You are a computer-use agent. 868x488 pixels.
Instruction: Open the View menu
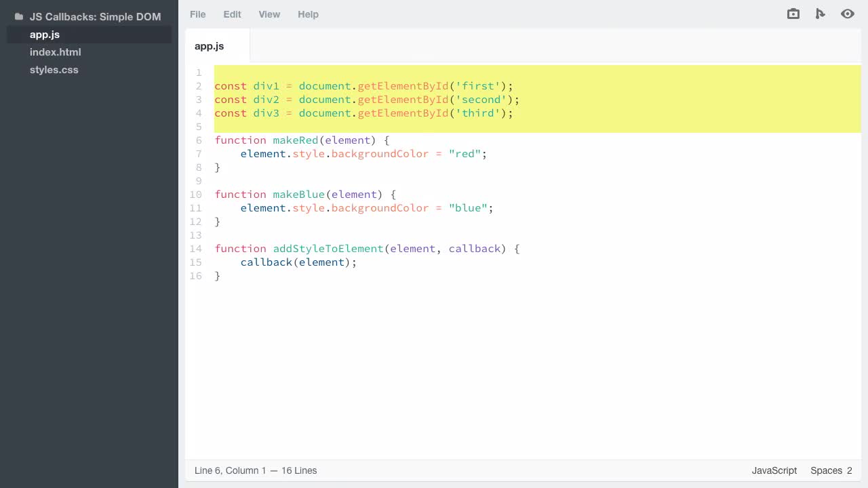coord(269,14)
